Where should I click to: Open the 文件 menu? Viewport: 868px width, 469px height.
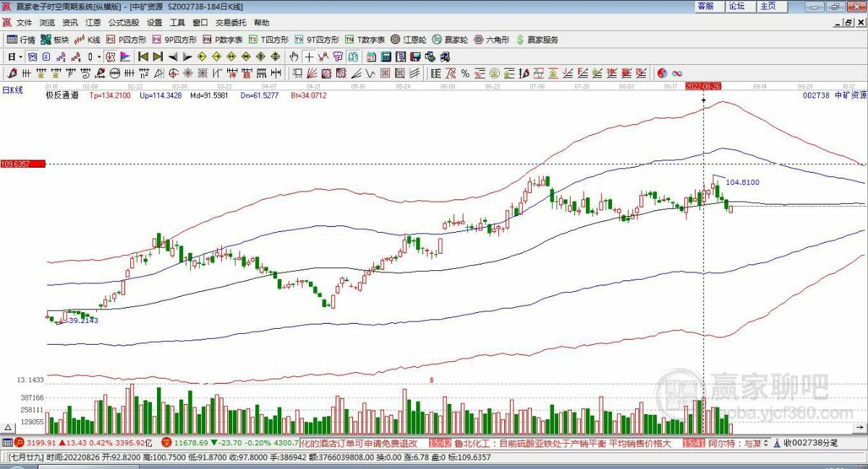(24, 22)
